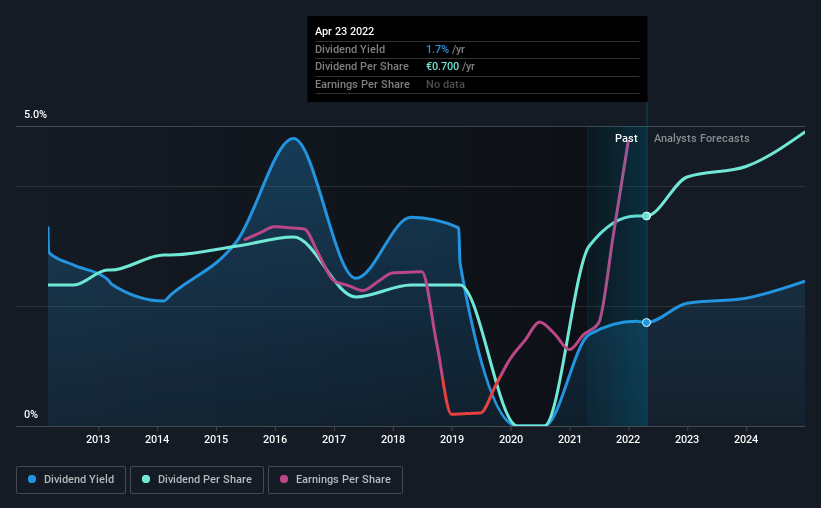Click the 2024 x-axis label
The height and width of the screenshot is (508, 821).
tap(746, 439)
